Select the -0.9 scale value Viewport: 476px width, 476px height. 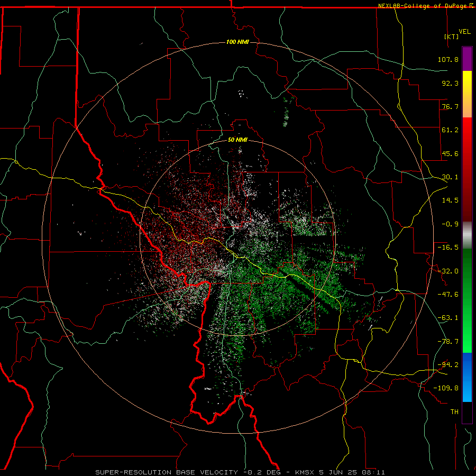tap(450, 224)
